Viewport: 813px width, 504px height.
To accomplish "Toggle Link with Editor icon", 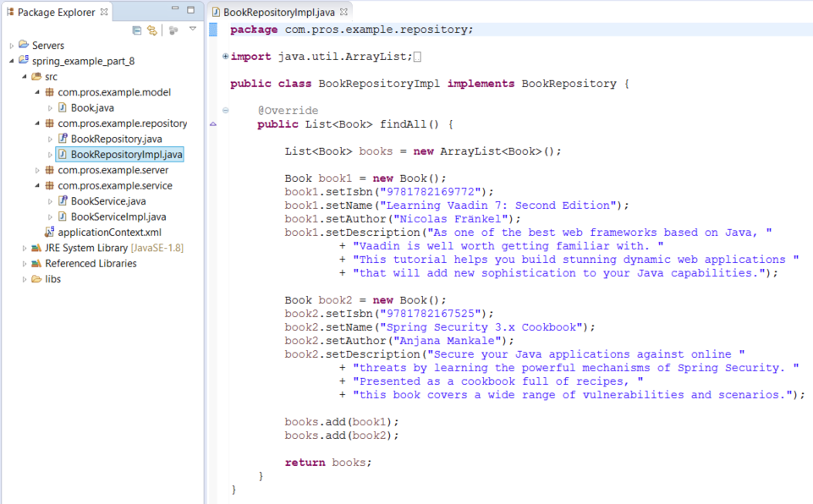I will pyautogui.click(x=152, y=30).
